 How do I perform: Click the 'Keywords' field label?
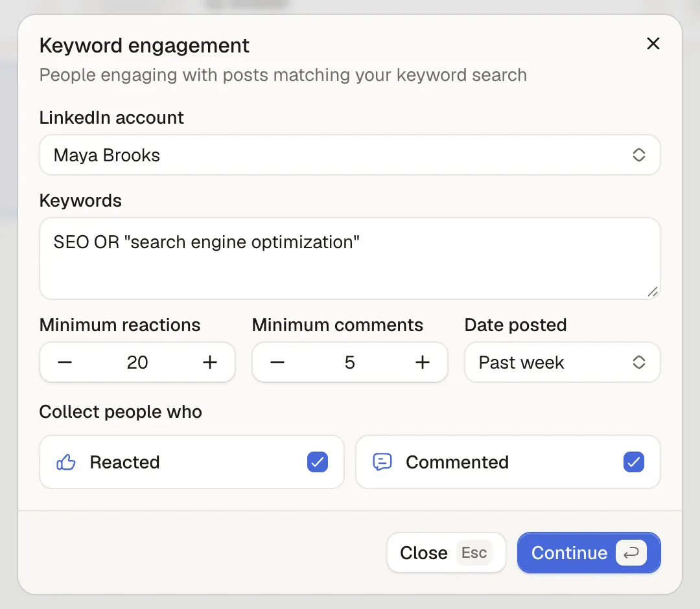[80, 201]
